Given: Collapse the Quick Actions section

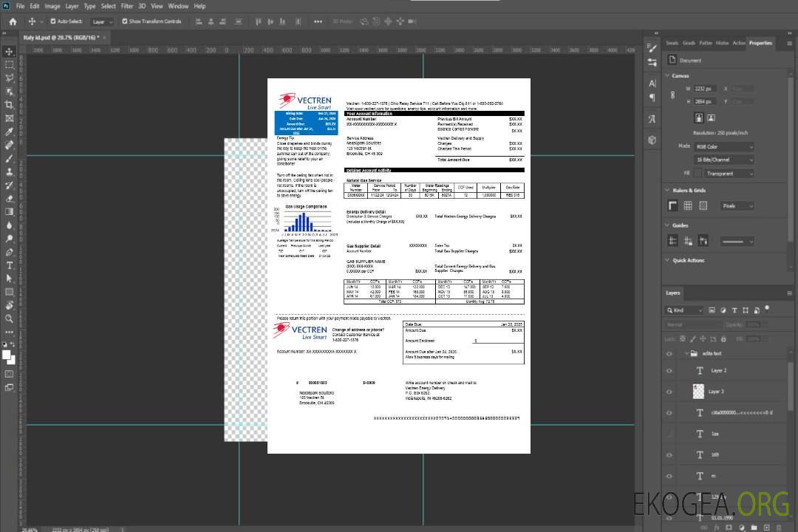Looking at the screenshot, I should click(667, 260).
